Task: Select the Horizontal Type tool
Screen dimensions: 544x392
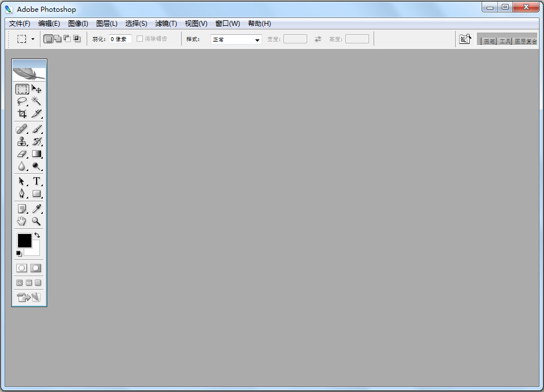Action: [x=37, y=181]
